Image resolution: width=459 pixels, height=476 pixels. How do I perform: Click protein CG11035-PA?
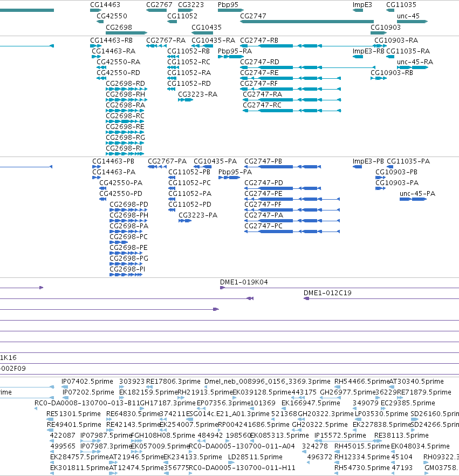click(x=408, y=161)
